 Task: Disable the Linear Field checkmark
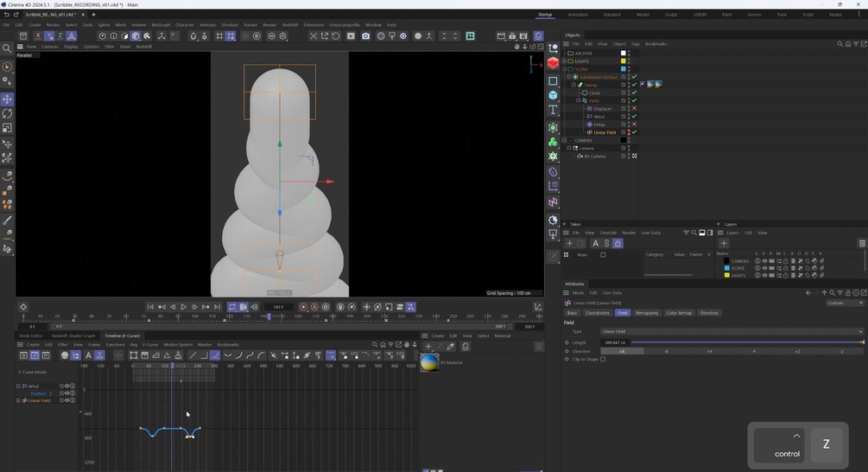[x=635, y=132]
